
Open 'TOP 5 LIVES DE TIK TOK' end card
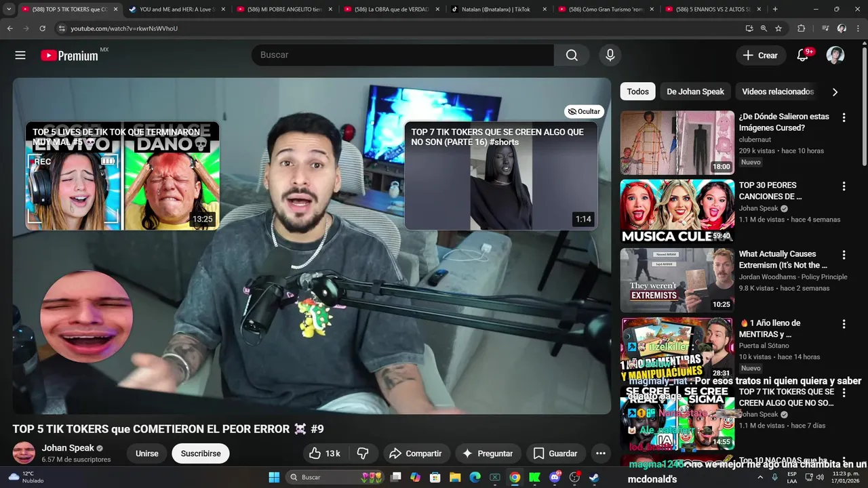click(123, 176)
